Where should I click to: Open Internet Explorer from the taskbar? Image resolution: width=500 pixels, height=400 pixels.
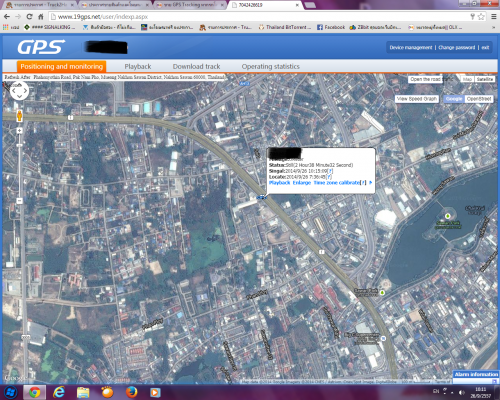59,392
